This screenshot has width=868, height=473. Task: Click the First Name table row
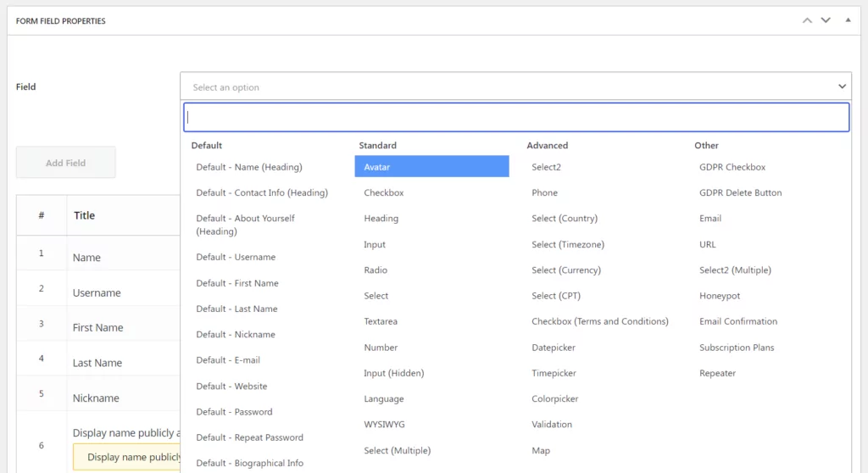click(x=98, y=324)
